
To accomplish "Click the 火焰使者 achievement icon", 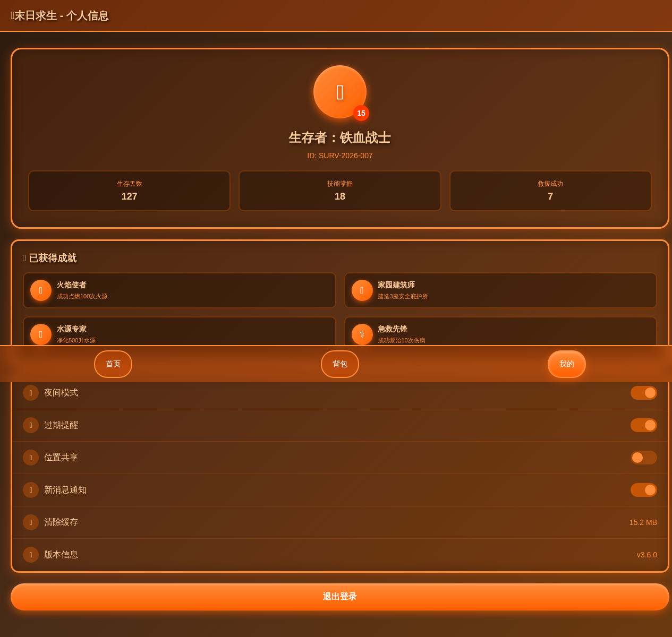I will 41,290.
